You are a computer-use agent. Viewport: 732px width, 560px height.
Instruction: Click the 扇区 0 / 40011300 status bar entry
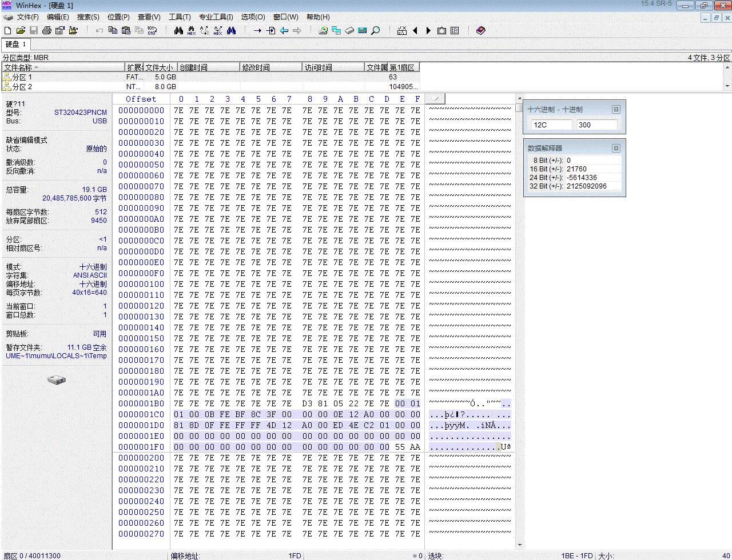[31, 555]
